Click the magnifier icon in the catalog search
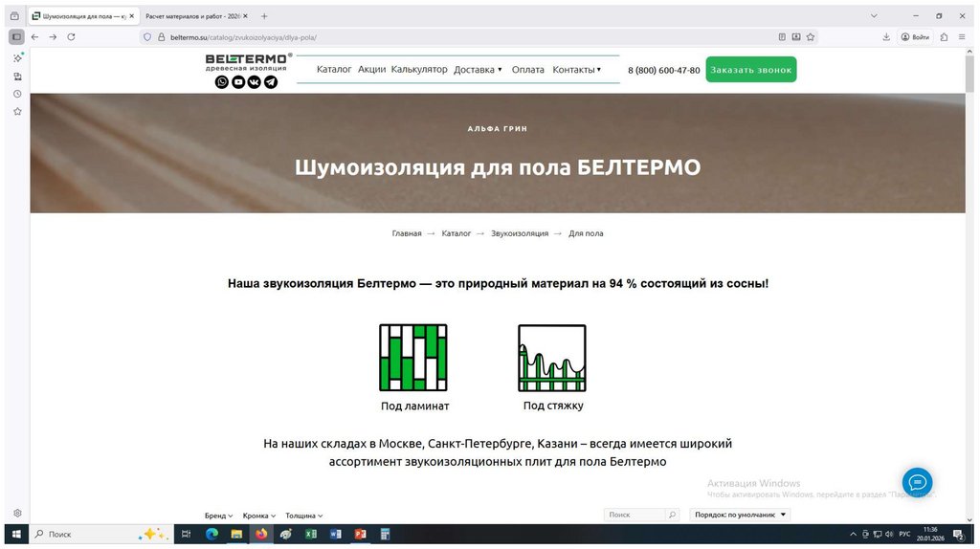 coord(672,515)
